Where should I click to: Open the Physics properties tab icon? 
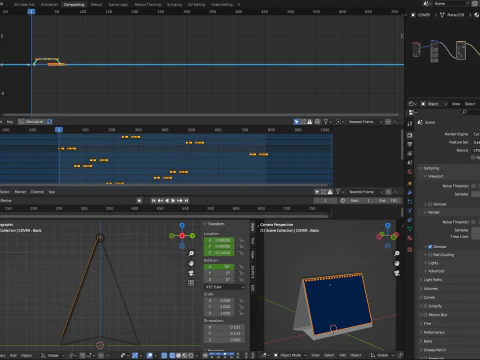pyautogui.click(x=410, y=211)
